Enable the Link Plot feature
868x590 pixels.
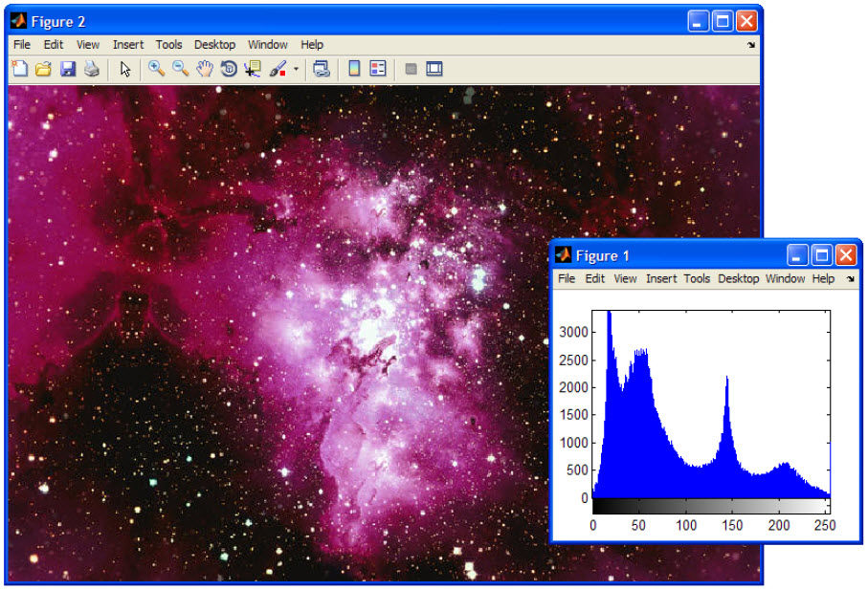(323, 68)
